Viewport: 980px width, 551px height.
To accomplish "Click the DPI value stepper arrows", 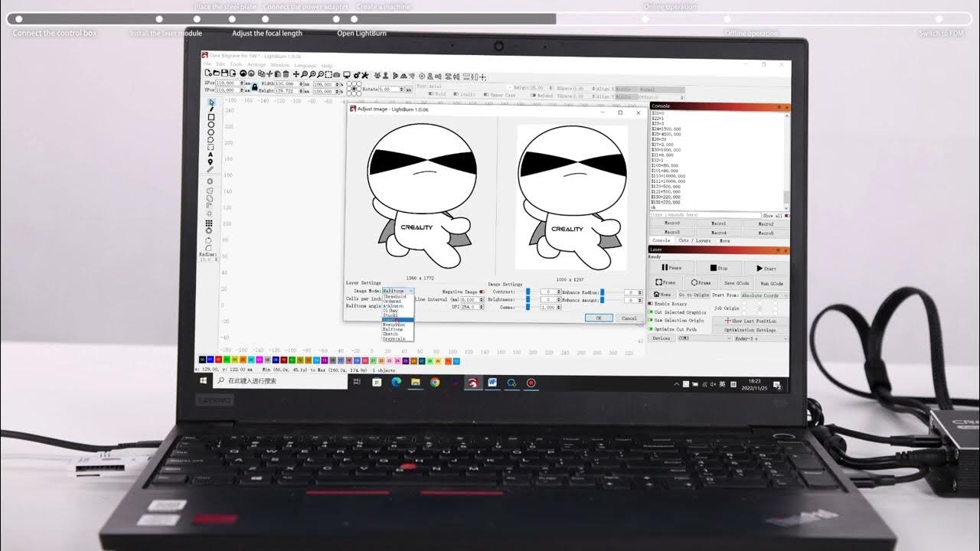I will (x=482, y=307).
